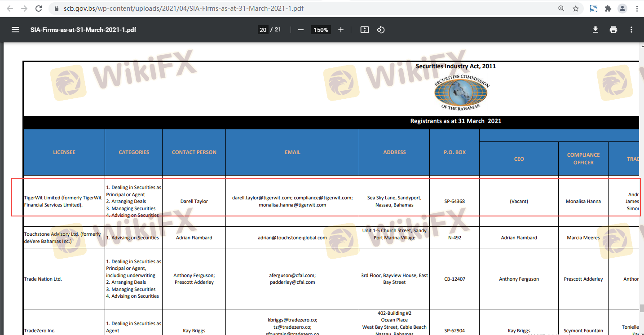Click the aferguson@cfal.com email cell
The height and width of the screenshot is (335, 644).
point(292,279)
